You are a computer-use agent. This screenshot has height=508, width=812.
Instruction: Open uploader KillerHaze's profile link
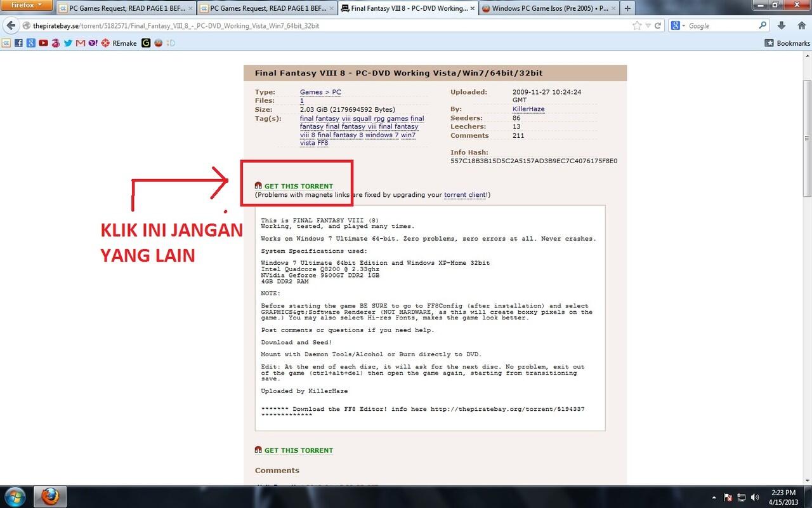(x=528, y=109)
